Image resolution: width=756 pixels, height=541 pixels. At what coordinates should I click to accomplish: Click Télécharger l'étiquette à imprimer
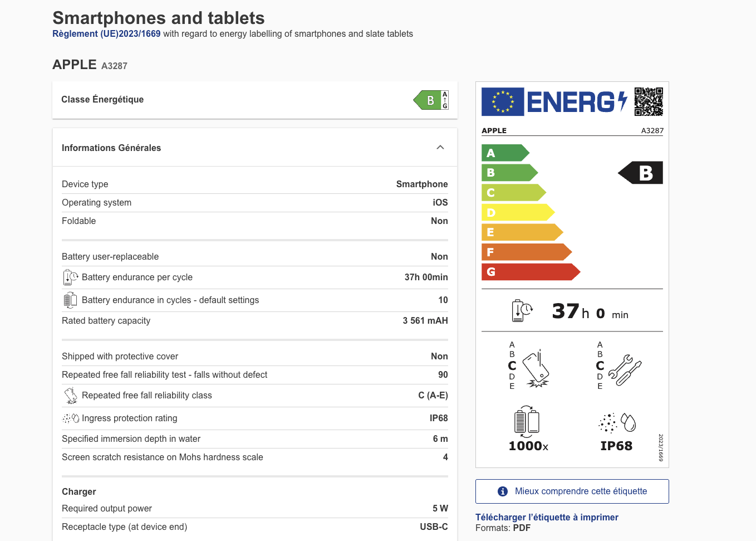[547, 517]
